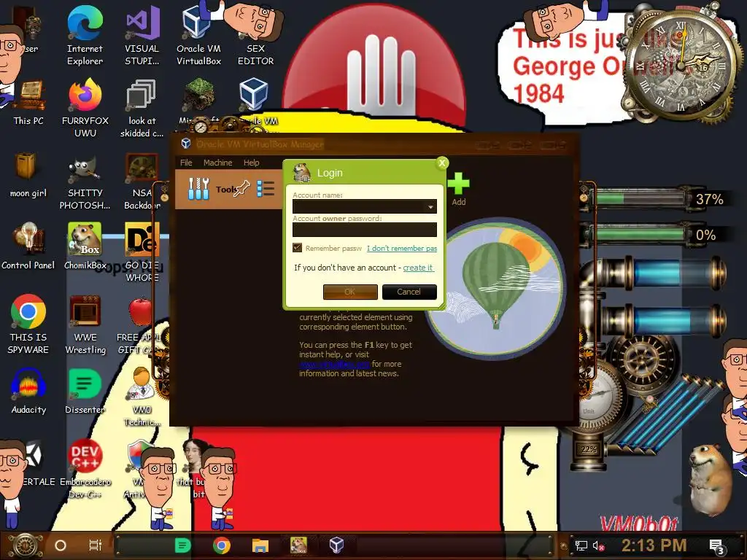Open the steampunk Start button

coord(26,545)
